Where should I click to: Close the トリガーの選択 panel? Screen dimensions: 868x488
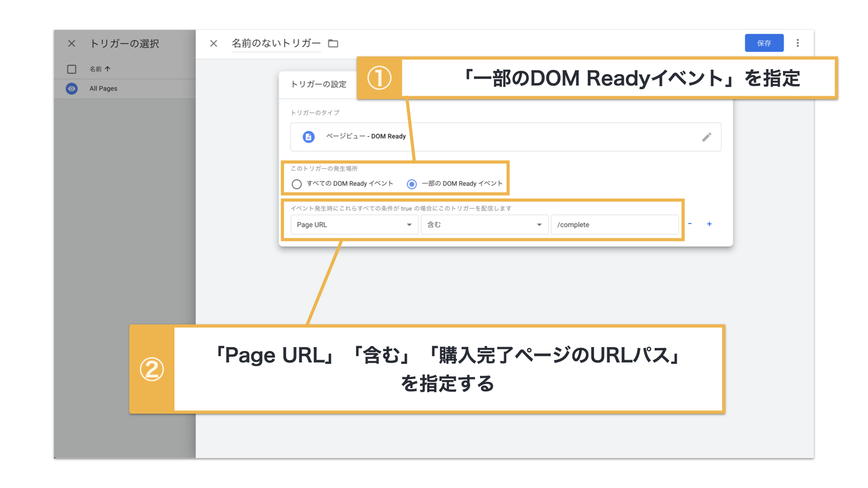pyautogui.click(x=71, y=43)
